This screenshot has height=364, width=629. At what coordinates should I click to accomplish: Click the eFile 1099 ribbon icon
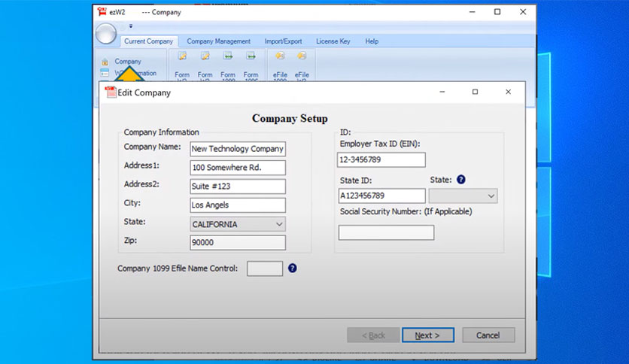pyautogui.click(x=280, y=56)
